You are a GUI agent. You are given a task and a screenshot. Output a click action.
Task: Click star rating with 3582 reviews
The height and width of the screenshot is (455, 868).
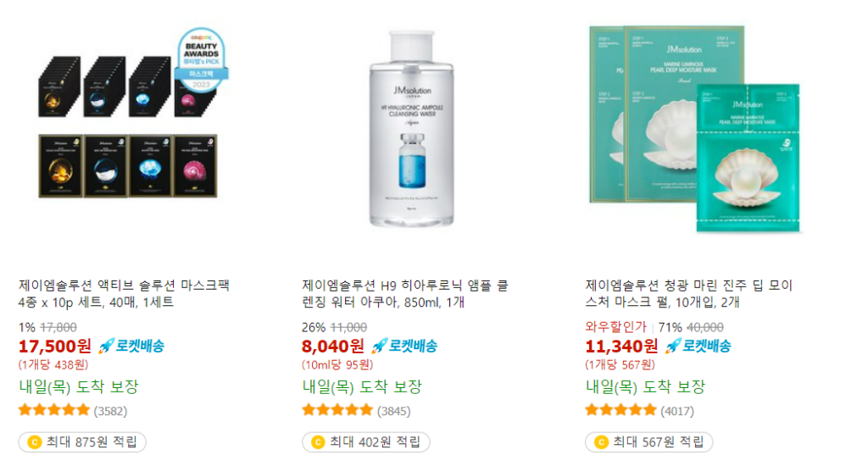point(53,410)
